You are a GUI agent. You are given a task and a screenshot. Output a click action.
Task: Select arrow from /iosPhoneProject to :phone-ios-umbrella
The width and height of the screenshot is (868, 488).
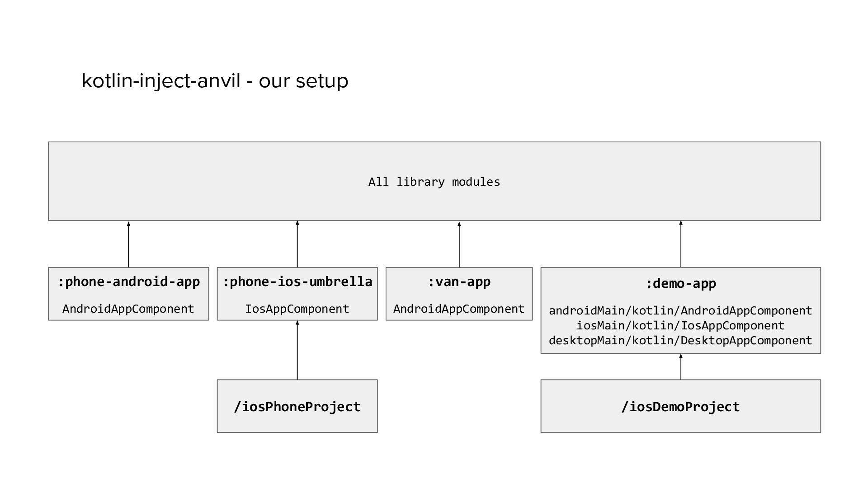coord(297,351)
